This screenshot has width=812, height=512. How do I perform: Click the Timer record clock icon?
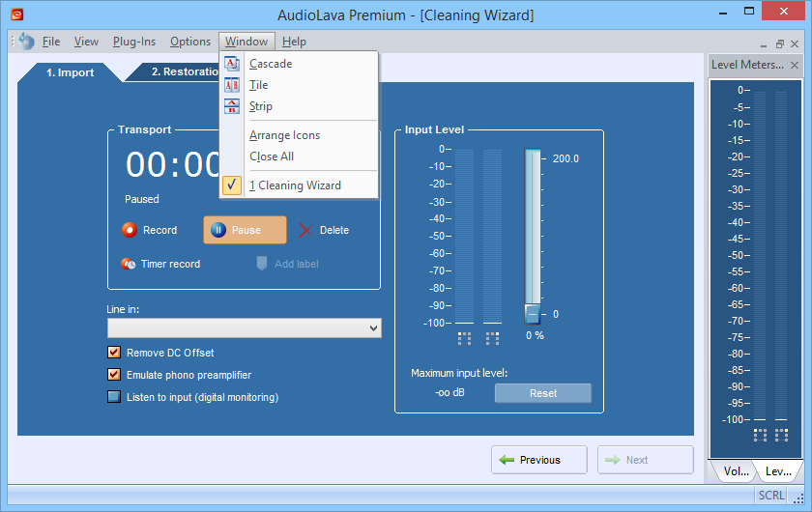click(129, 264)
